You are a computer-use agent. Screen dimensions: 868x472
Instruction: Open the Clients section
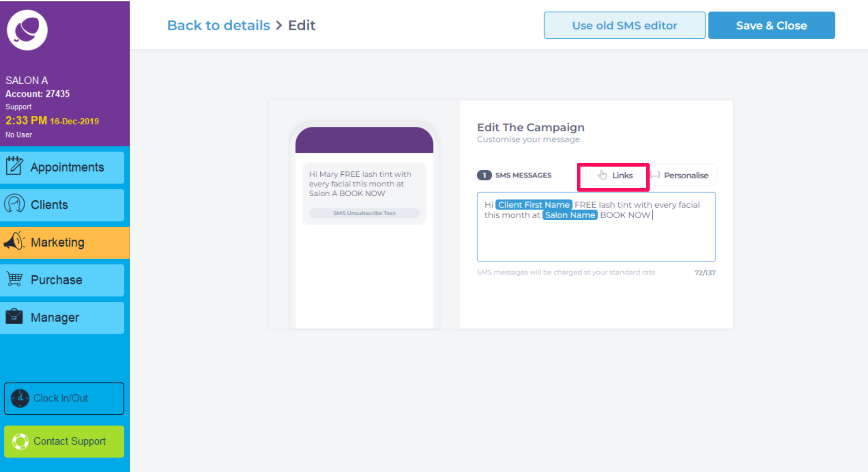click(x=62, y=205)
